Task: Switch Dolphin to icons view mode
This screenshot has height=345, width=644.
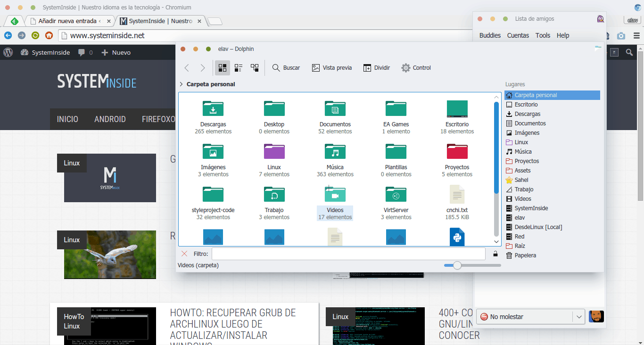Action: click(223, 68)
